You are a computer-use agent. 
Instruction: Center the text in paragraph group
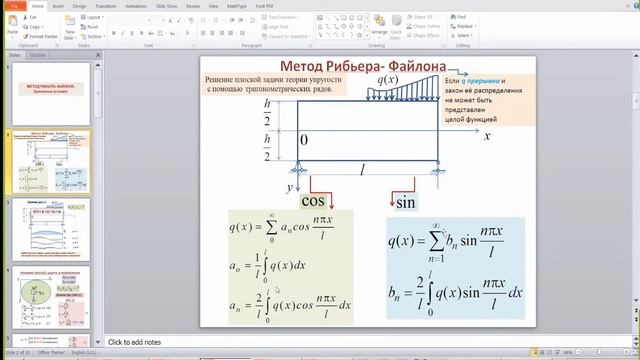tap(212, 33)
